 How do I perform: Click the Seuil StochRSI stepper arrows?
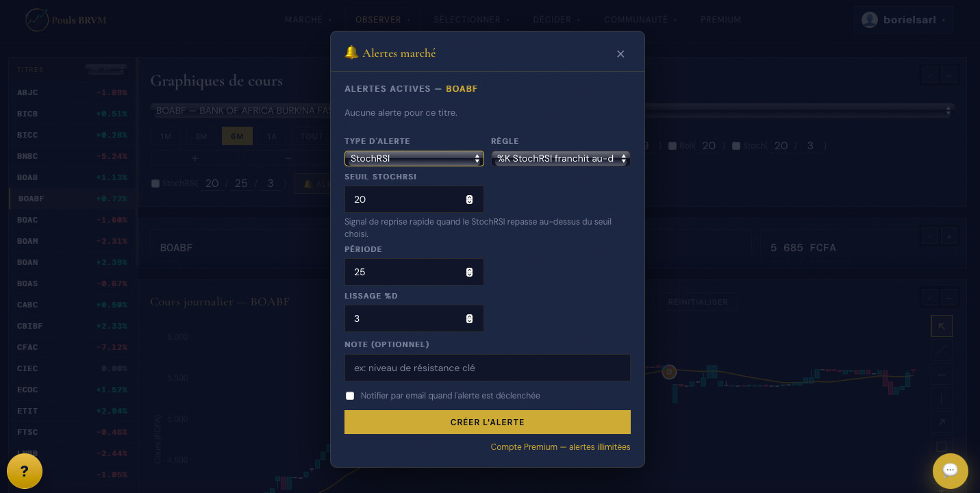point(469,199)
